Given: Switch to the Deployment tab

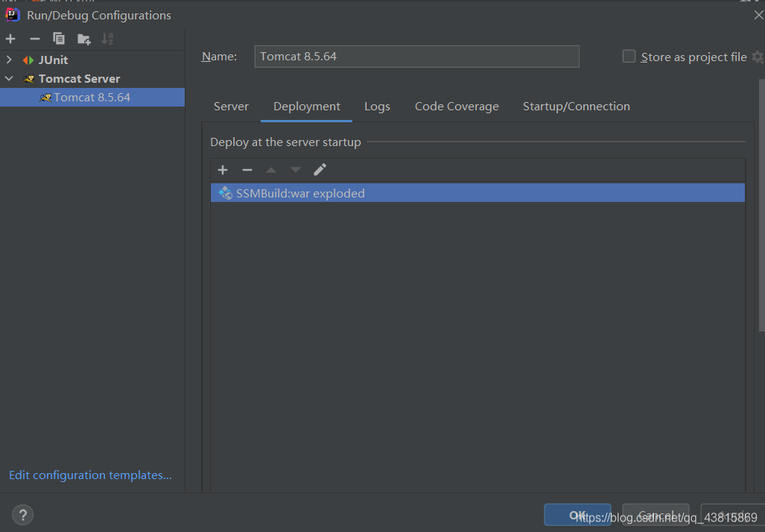Looking at the screenshot, I should coord(306,107).
